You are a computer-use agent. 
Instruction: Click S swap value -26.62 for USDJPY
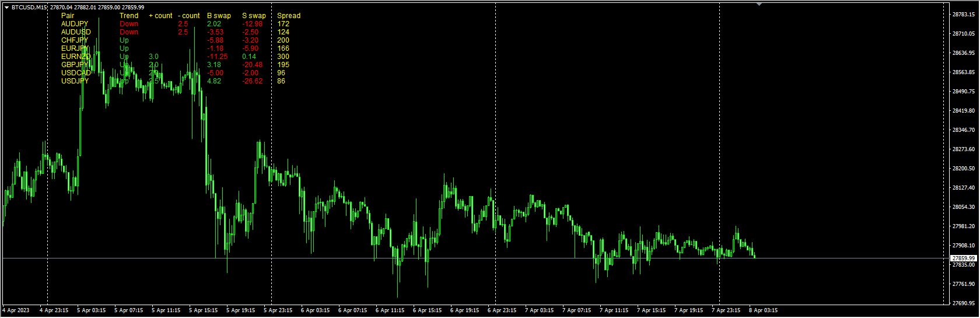click(253, 81)
